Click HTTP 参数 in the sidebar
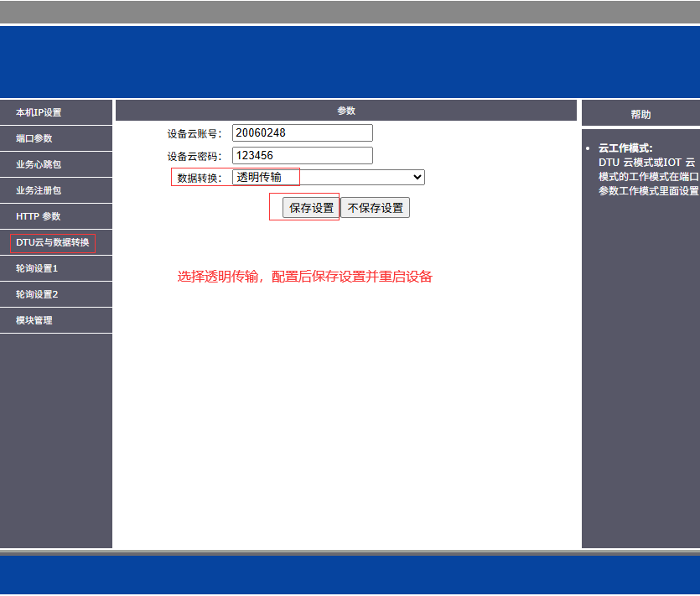 pyautogui.click(x=39, y=216)
